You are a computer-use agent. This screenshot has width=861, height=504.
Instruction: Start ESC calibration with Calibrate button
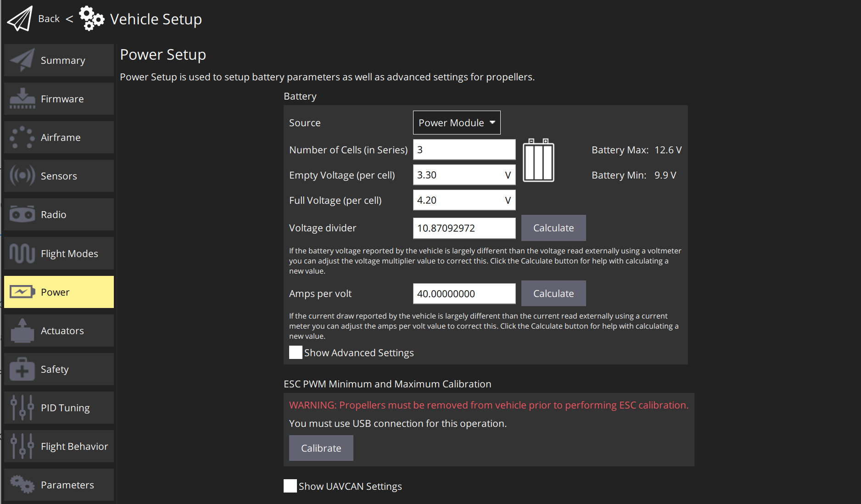321,448
